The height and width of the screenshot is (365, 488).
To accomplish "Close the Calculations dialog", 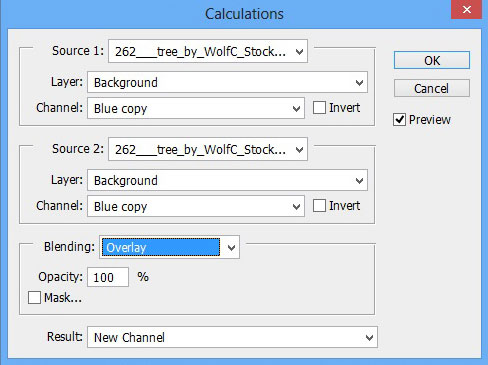I will point(466,10).
